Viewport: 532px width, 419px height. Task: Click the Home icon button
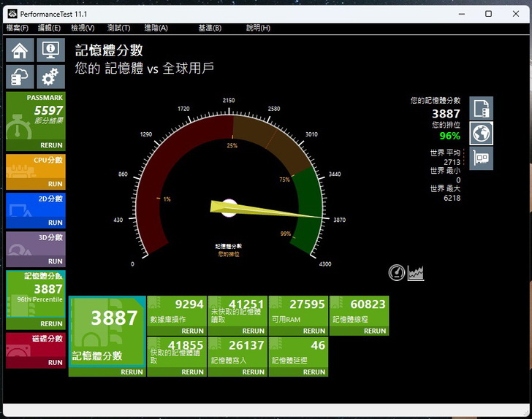[x=20, y=50]
